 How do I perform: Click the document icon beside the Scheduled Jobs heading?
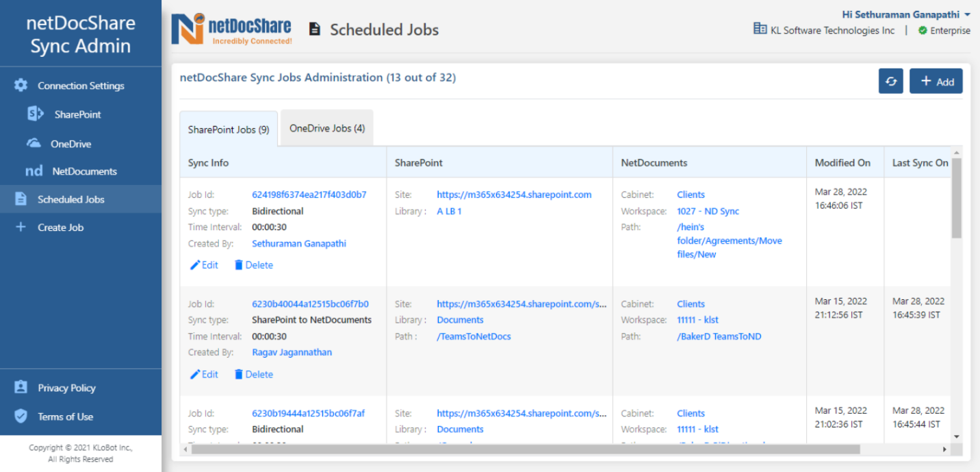click(315, 29)
